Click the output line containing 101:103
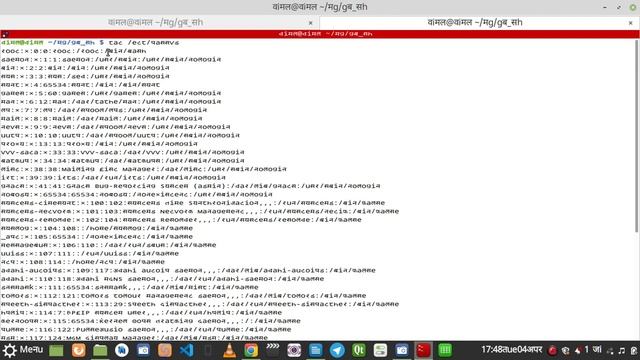640x360 pixels. point(200,211)
